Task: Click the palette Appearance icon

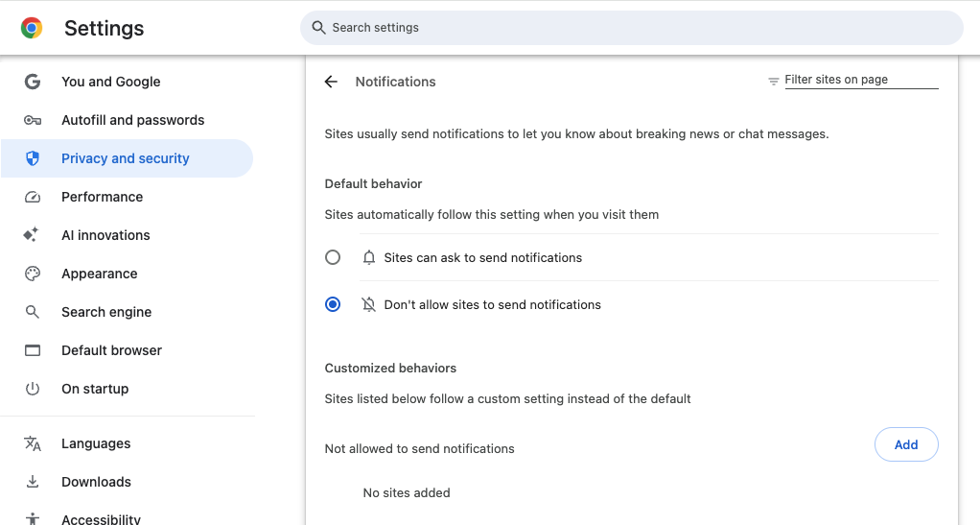Action: [33, 274]
